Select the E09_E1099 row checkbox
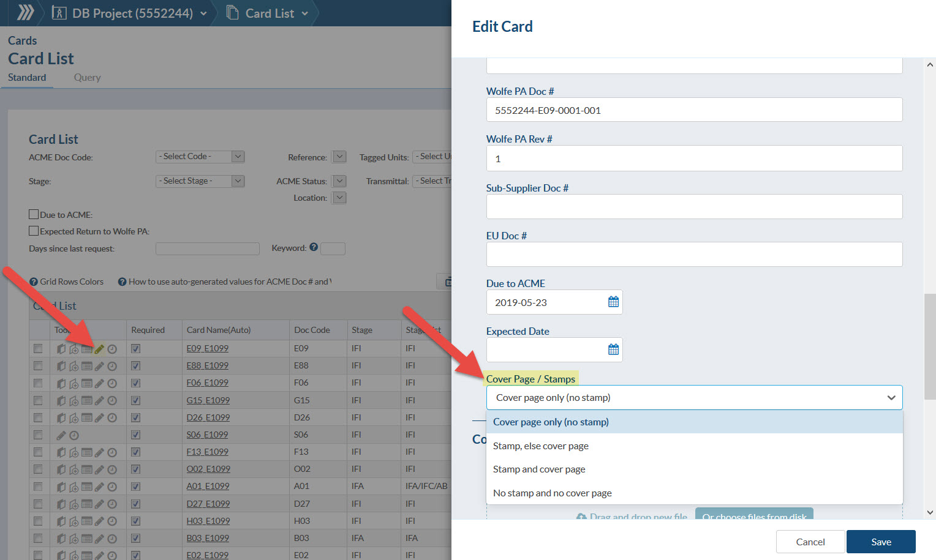The height and width of the screenshot is (560, 936). click(x=38, y=348)
